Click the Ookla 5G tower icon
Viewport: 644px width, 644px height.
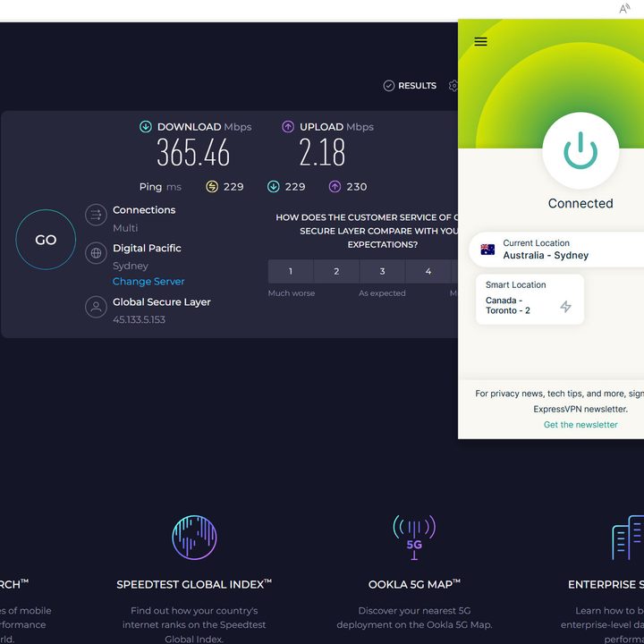(x=414, y=538)
